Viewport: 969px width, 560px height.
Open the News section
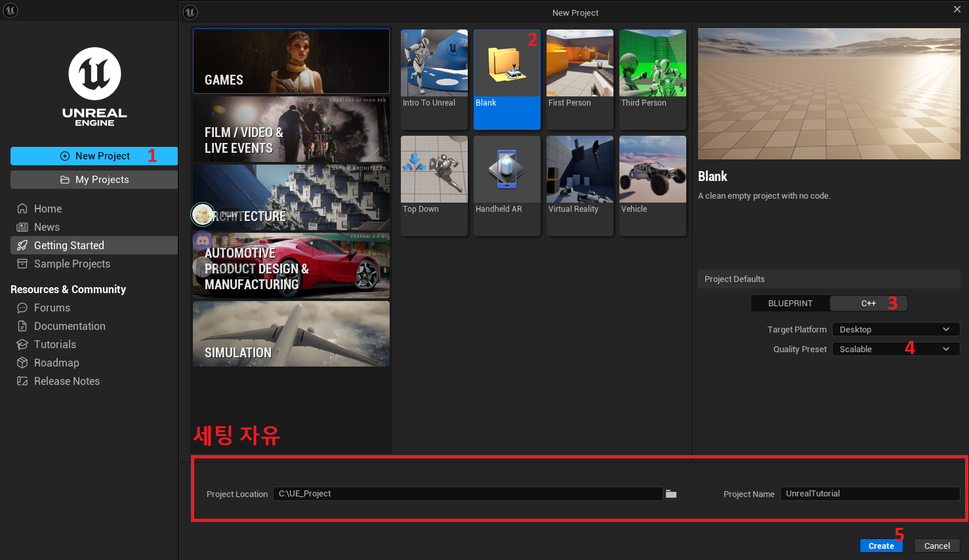click(x=94, y=227)
